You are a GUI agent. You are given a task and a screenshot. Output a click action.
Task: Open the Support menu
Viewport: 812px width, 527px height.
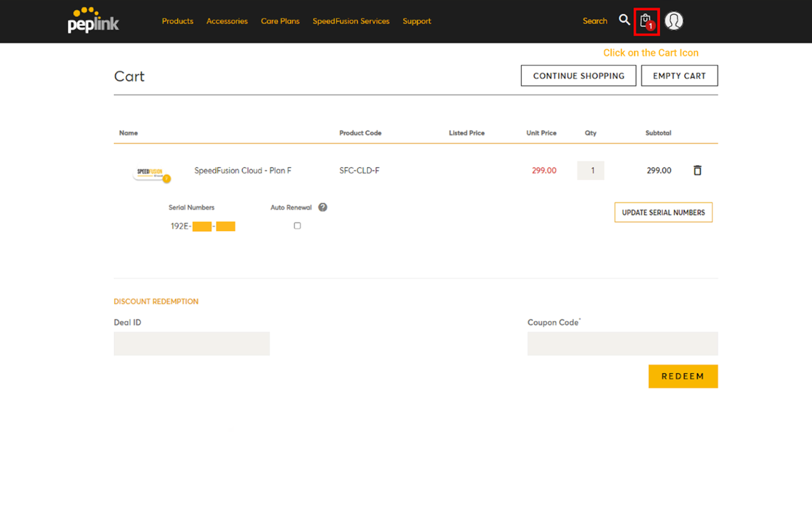[x=417, y=21]
